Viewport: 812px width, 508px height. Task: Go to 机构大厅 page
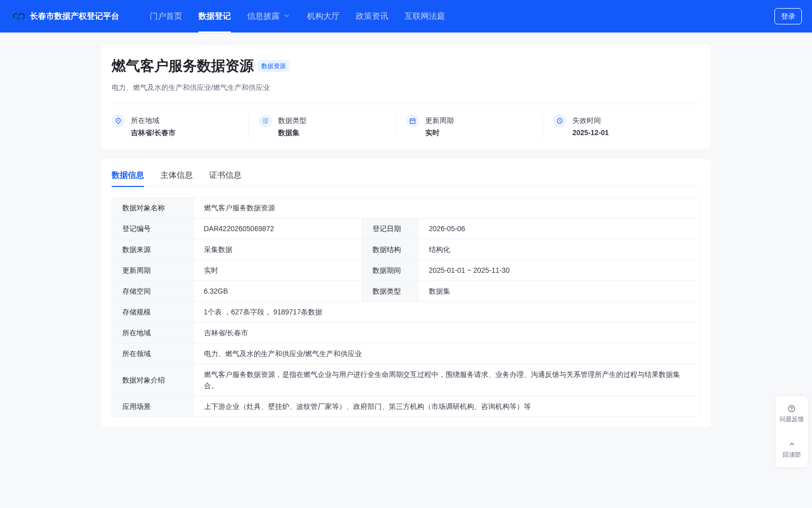323,16
